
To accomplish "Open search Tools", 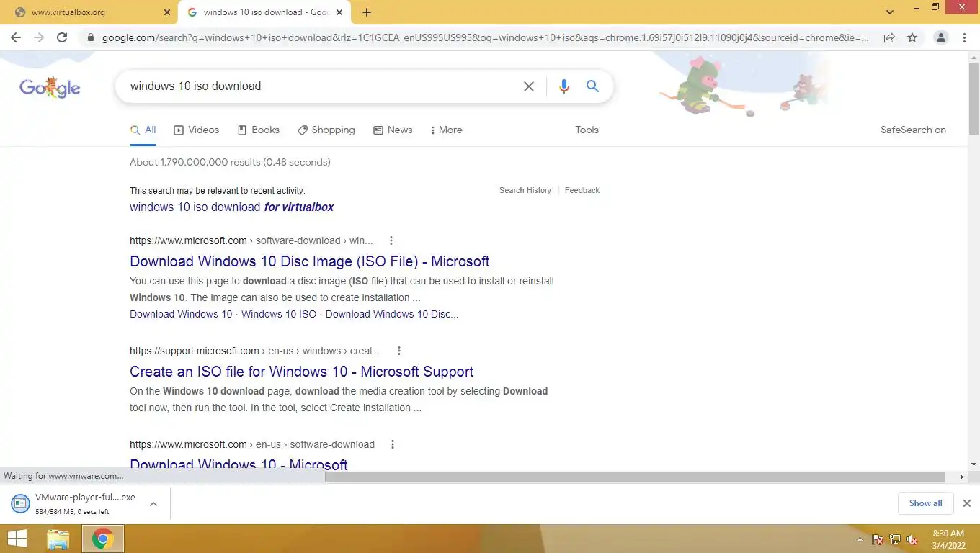I will 587,130.
